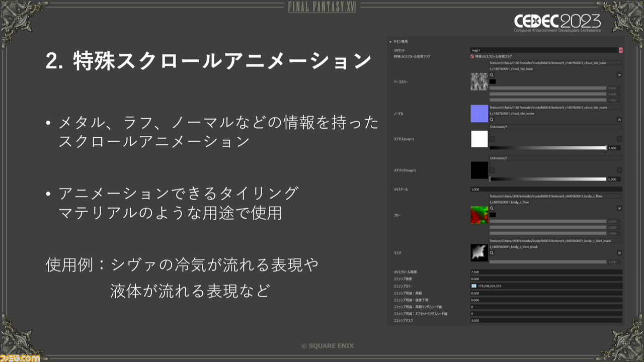Click the body_c_flow texture path field
Screen dimensions: 644x362
click(x=555, y=196)
